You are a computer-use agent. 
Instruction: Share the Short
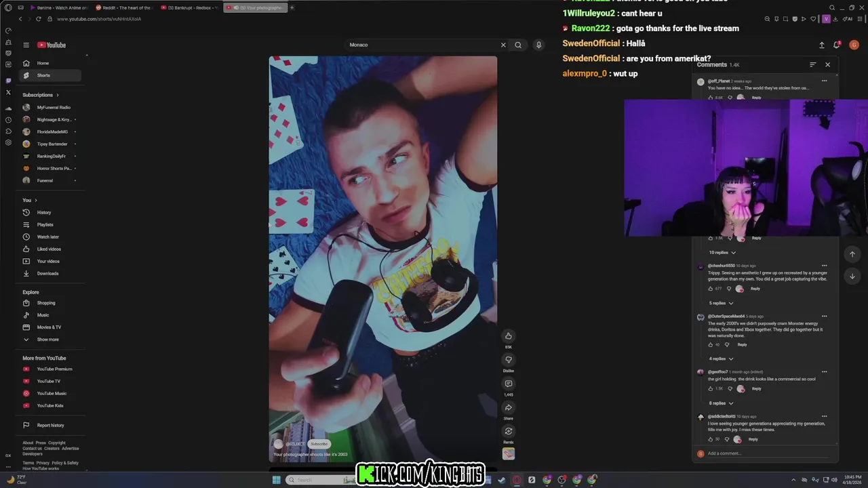[509, 407]
